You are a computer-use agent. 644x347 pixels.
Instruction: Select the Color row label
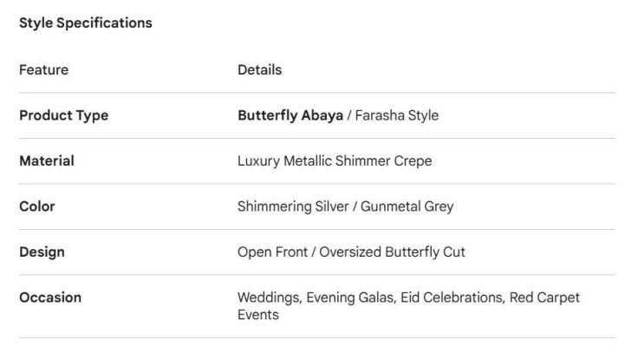click(x=37, y=206)
